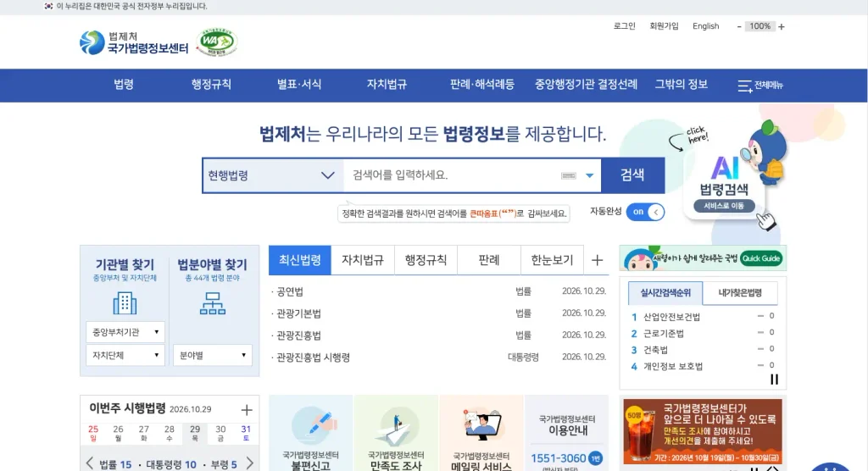Image resolution: width=868 pixels, height=471 pixels.
Task: Open the 법령 main menu
Action: [124, 85]
